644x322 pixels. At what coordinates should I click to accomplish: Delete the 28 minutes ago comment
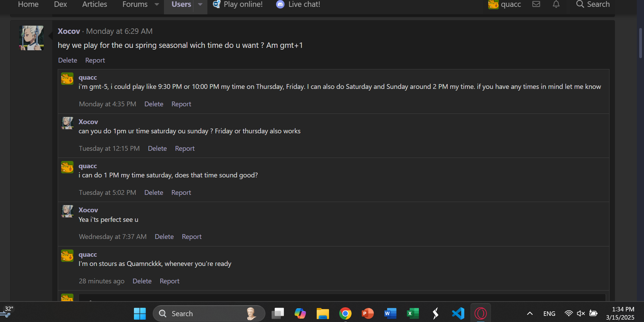point(142,281)
